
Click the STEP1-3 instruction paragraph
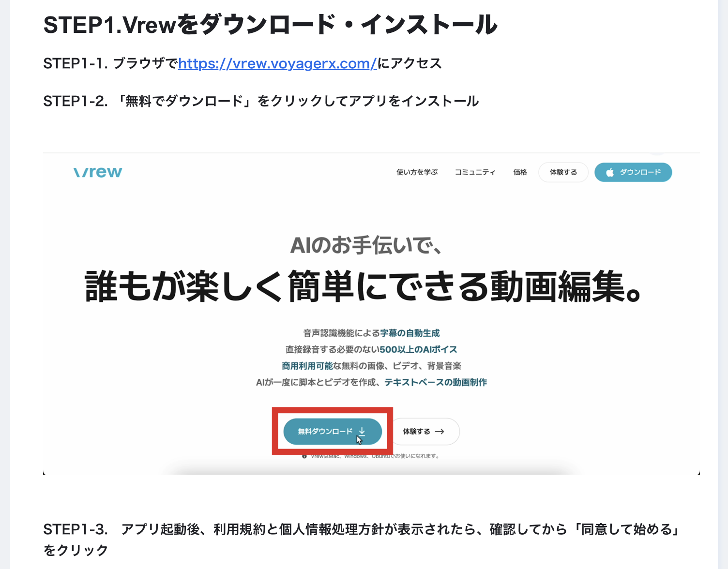(362, 539)
